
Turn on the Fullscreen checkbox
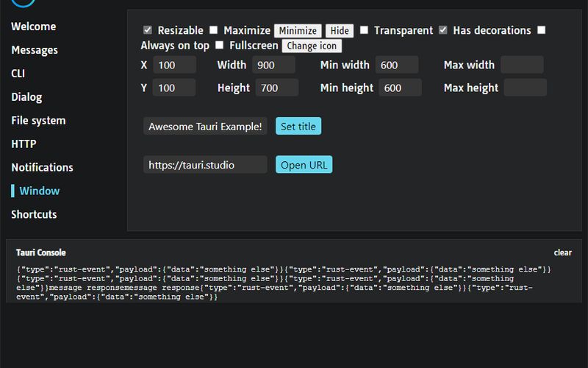coord(219,46)
